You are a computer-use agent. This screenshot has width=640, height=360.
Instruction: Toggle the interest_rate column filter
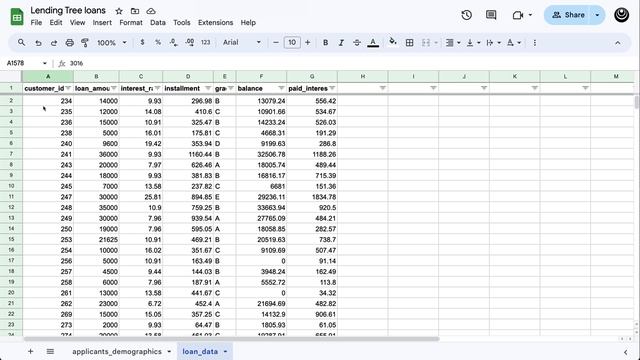pos(158,88)
